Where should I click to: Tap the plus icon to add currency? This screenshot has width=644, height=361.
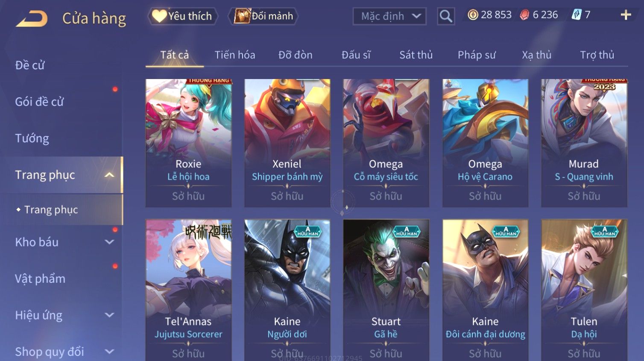point(626,15)
